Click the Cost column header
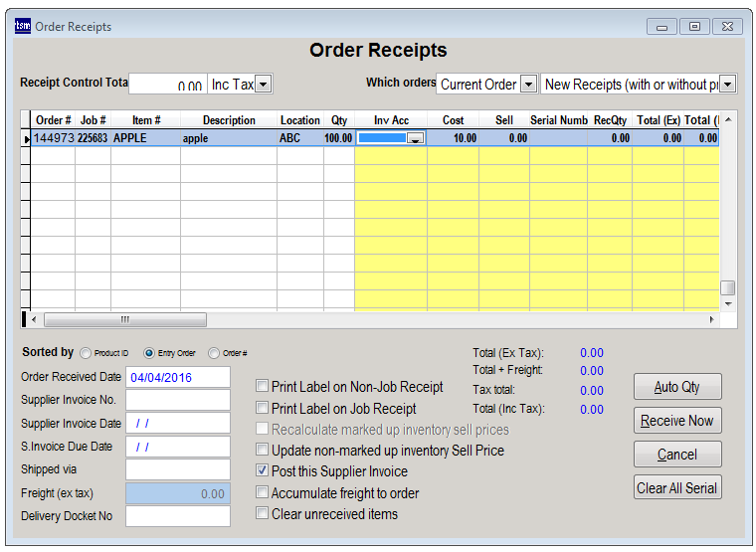Viewport: 756px width, 552px height. [x=453, y=120]
